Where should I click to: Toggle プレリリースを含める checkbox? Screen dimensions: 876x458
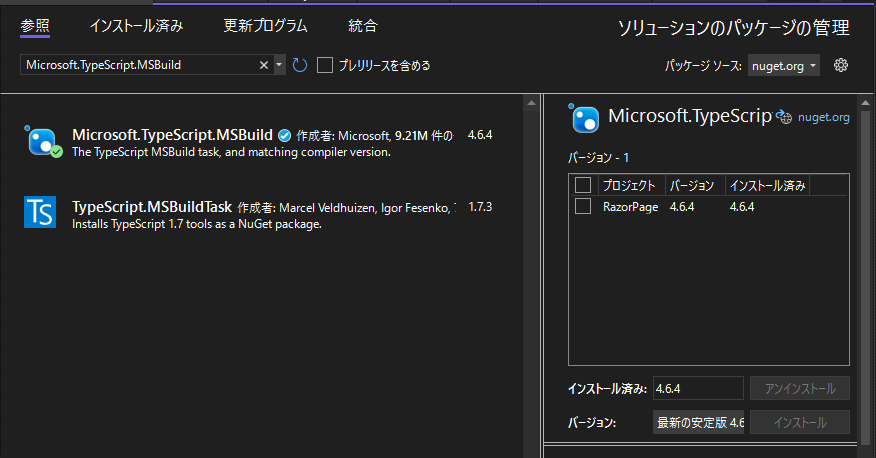325,65
